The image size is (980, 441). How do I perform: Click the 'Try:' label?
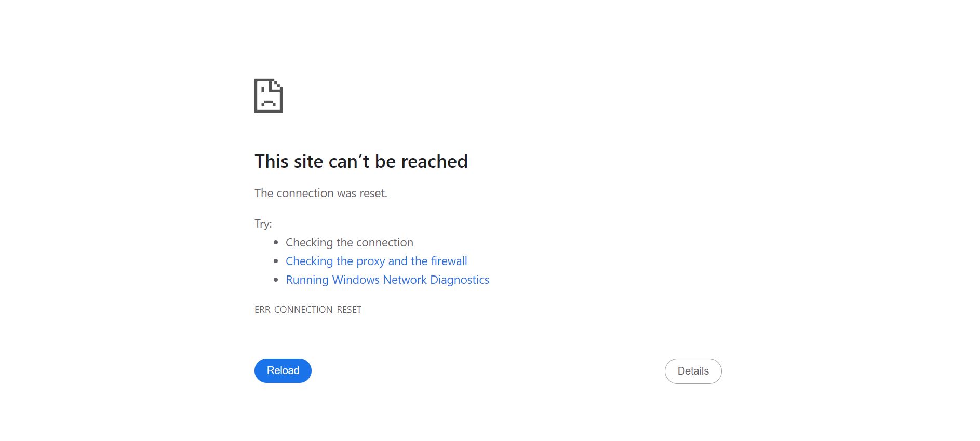click(x=263, y=224)
